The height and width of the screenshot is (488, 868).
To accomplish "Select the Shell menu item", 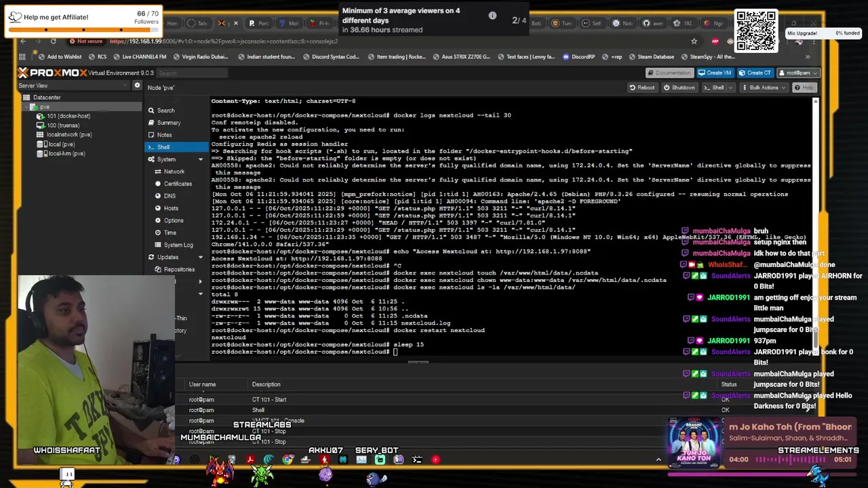I will pos(176,147).
